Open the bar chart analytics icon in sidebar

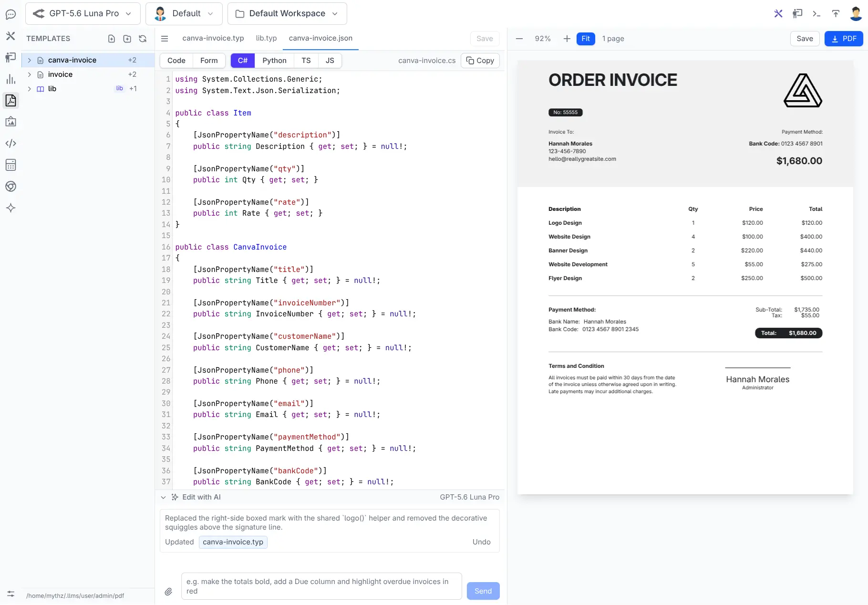[x=10, y=79]
